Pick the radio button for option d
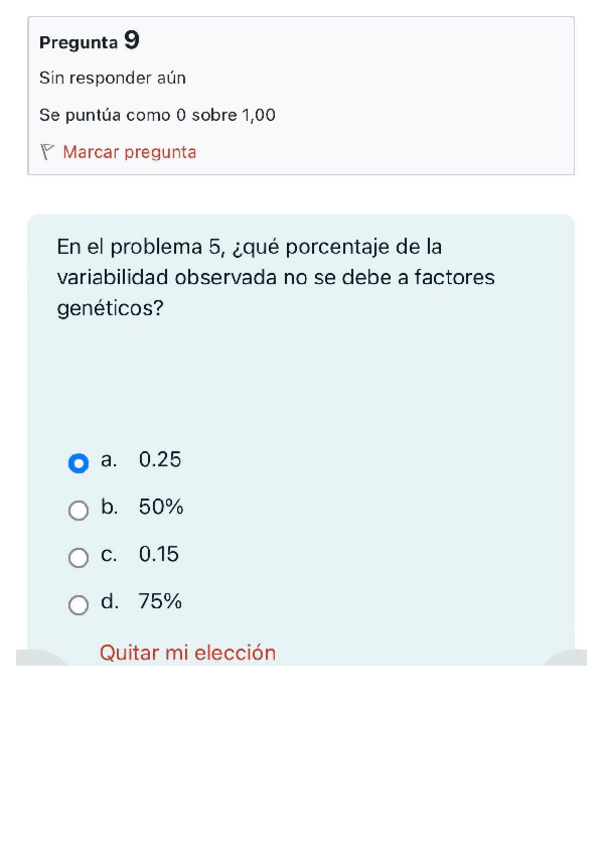600x848 pixels. (x=78, y=605)
